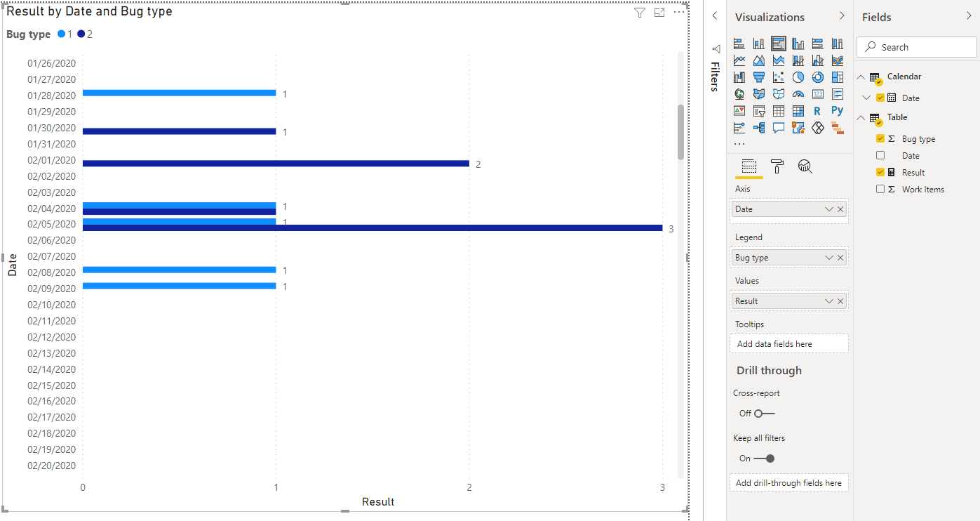The width and height of the screenshot is (980, 521).
Task: Switch to the Fields well tab
Action: tap(749, 166)
